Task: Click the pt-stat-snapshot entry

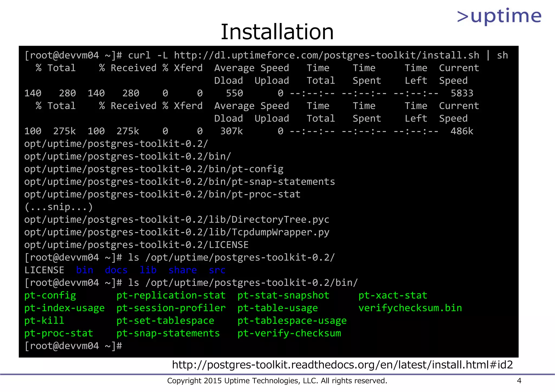Action: 283,295
